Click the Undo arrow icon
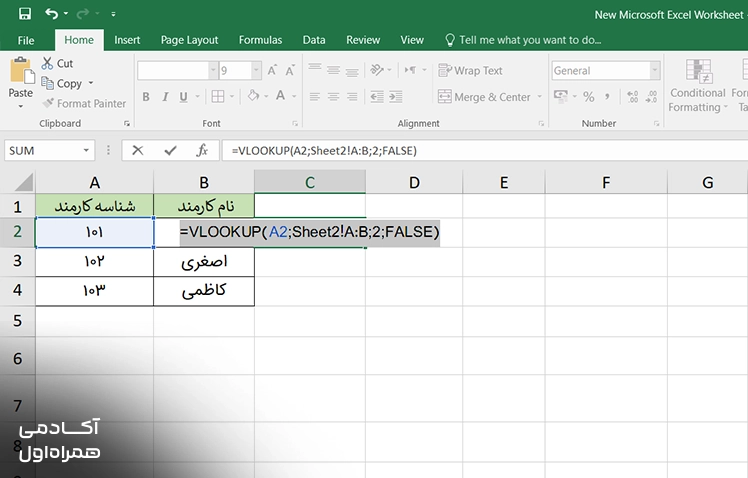The image size is (748, 478). (x=52, y=13)
